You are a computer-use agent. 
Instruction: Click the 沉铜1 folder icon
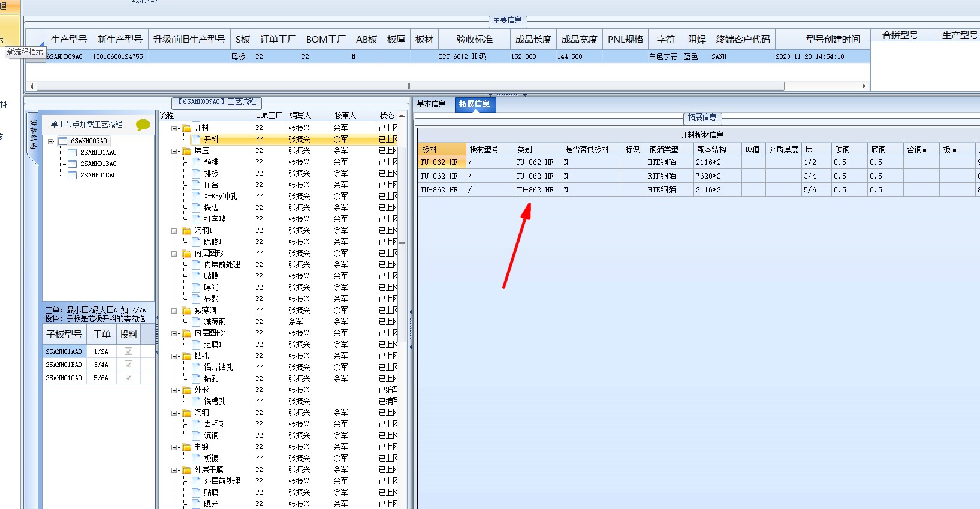click(186, 231)
